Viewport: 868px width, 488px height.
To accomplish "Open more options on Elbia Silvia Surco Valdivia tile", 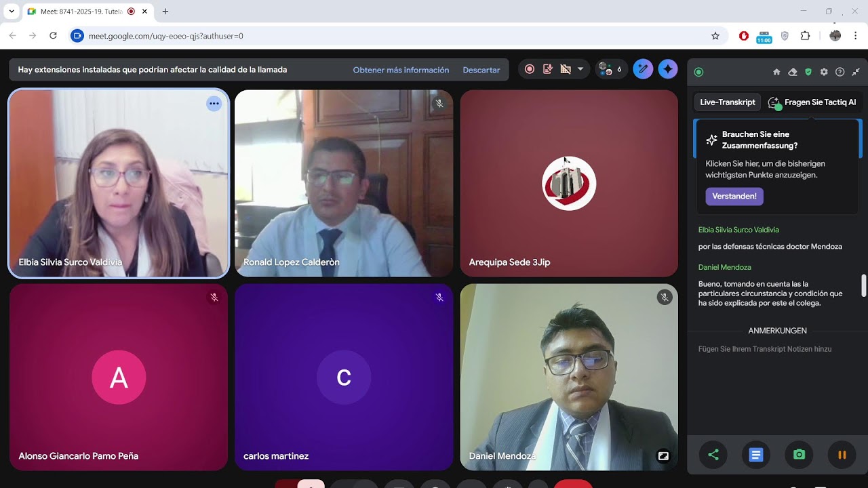I will tap(214, 104).
